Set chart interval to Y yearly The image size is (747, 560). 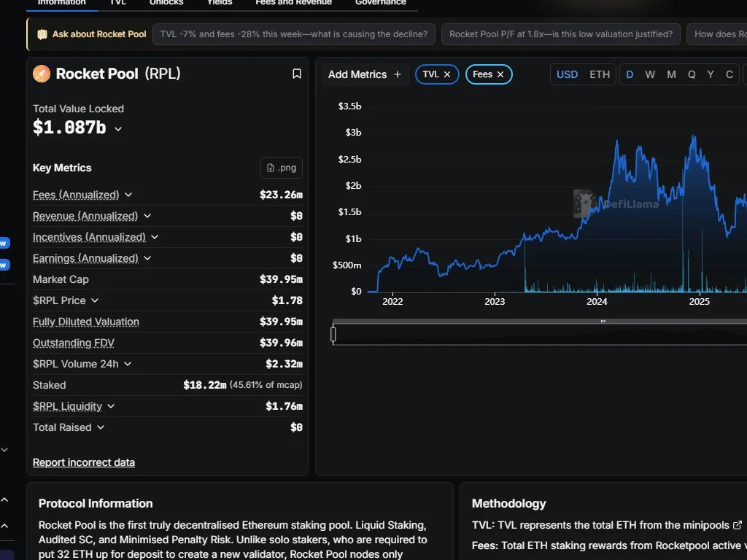click(711, 74)
